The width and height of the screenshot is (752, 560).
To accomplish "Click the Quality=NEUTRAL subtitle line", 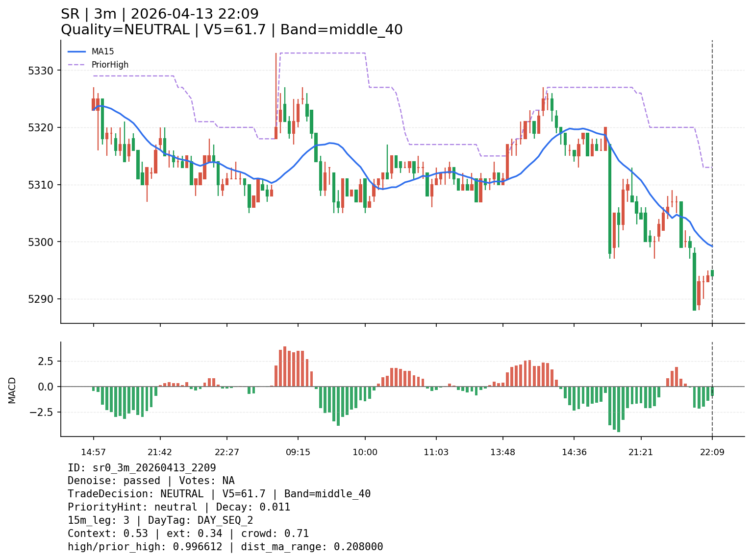I will [x=231, y=30].
